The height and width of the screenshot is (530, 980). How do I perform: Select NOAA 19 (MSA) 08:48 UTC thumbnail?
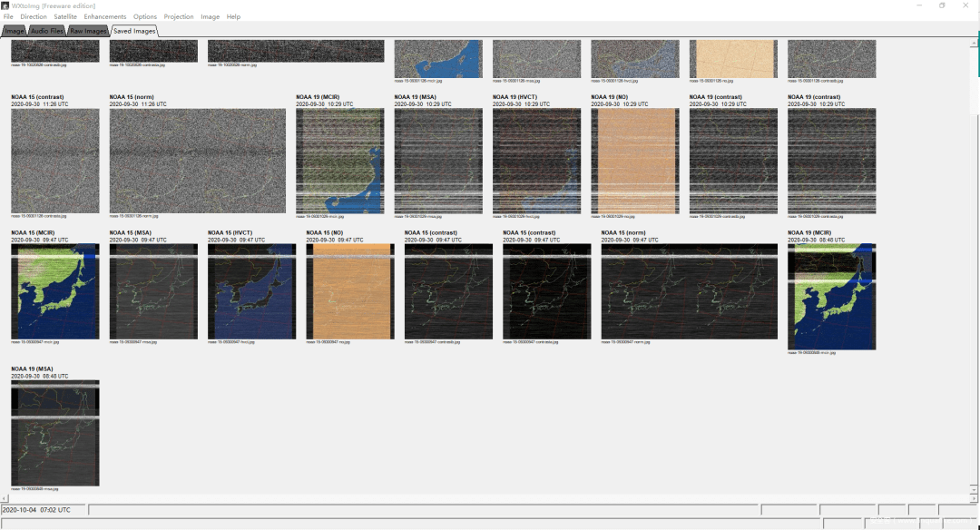[55, 432]
